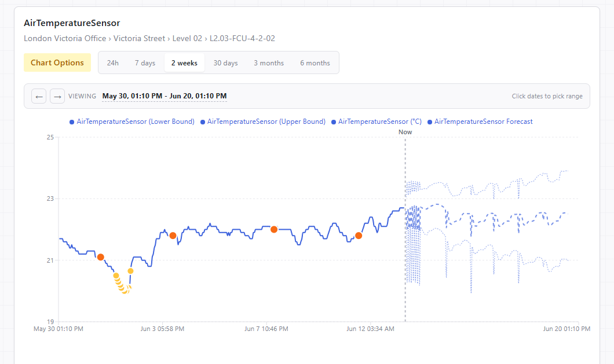This screenshot has width=614, height=364.
Task: Click the first orange anomaly dot near 21
Action: coord(101,257)
